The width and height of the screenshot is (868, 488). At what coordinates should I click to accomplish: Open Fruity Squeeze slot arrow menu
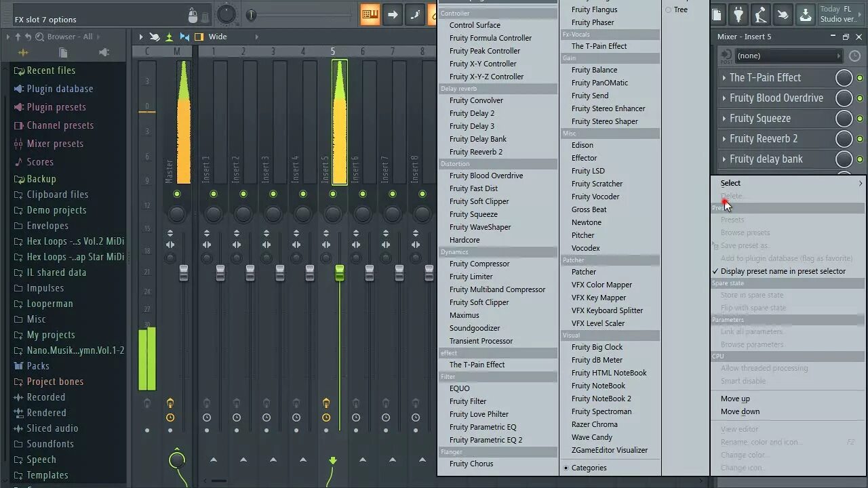tap(724, 119)
